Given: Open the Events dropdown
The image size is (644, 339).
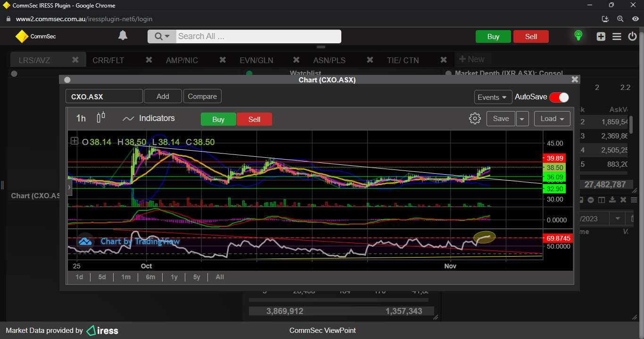Looking at the screenshot, I should (x=493, y=97).
